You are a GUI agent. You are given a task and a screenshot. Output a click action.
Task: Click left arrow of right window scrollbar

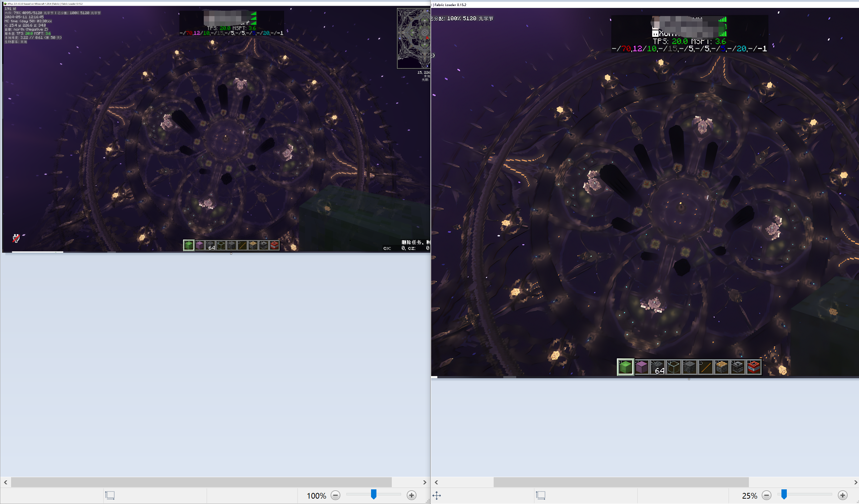(436, 482)
